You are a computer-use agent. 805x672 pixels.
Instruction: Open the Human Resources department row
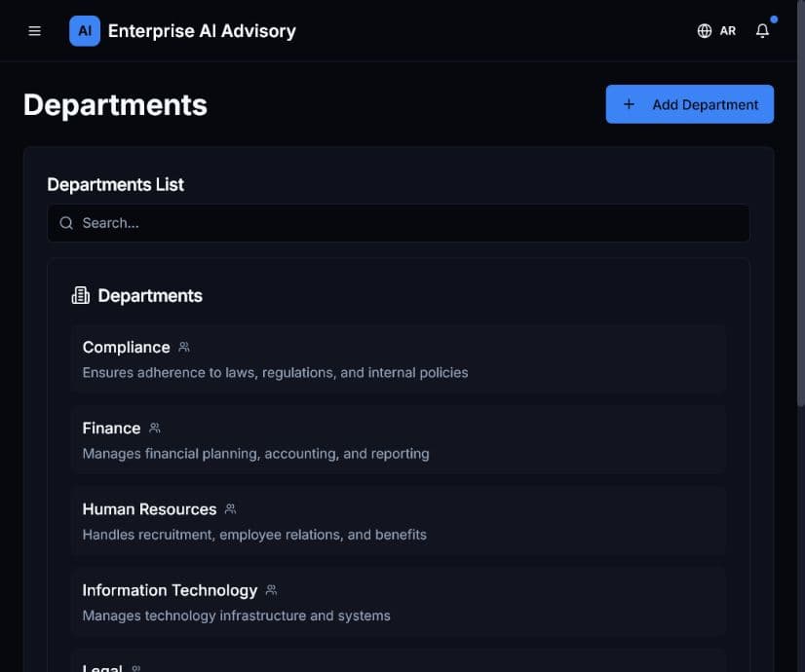pyautogui.click(x=399, y=521)
